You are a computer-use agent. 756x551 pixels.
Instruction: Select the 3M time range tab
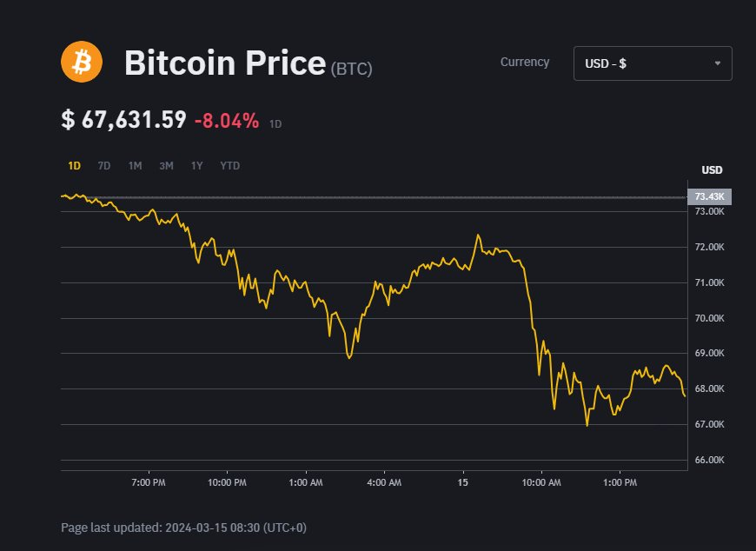[x=166, y=165]
